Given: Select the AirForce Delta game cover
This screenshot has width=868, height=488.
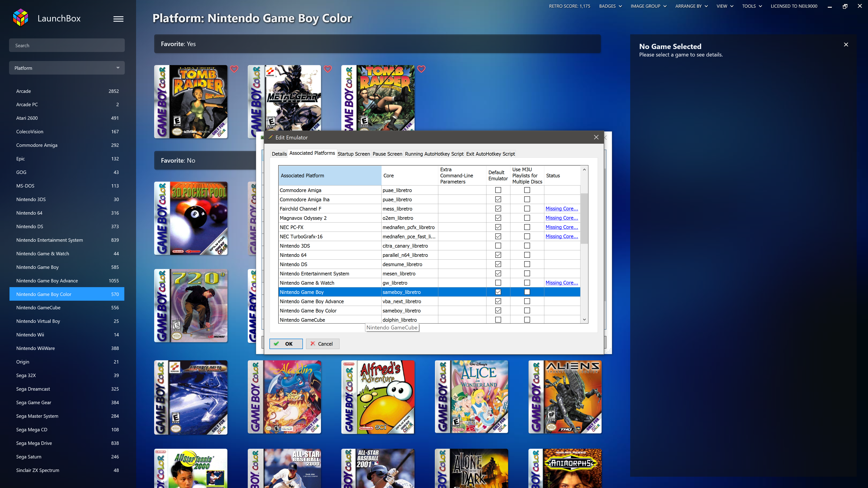Looking at the screenshot, I should pos(191,397).
